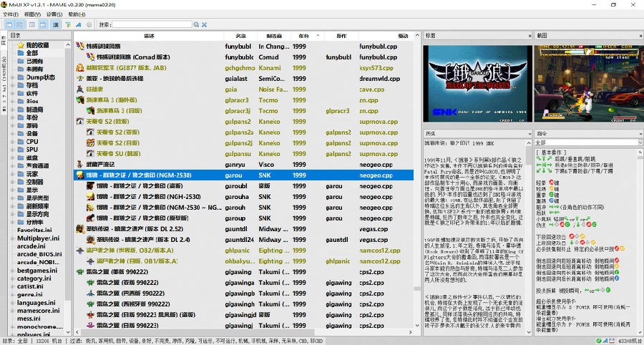Click the galpans2 game row icon
Screen dimensions: 644x345
[80, 122]
